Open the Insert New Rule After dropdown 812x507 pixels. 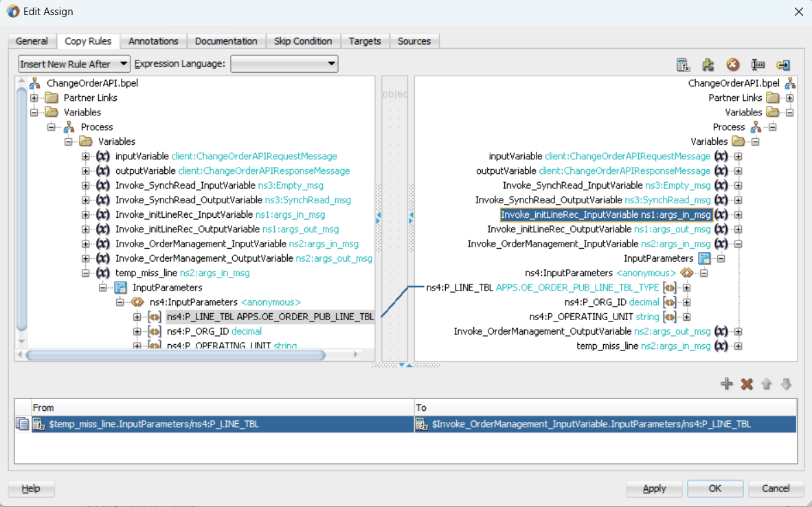click(74, 64)
